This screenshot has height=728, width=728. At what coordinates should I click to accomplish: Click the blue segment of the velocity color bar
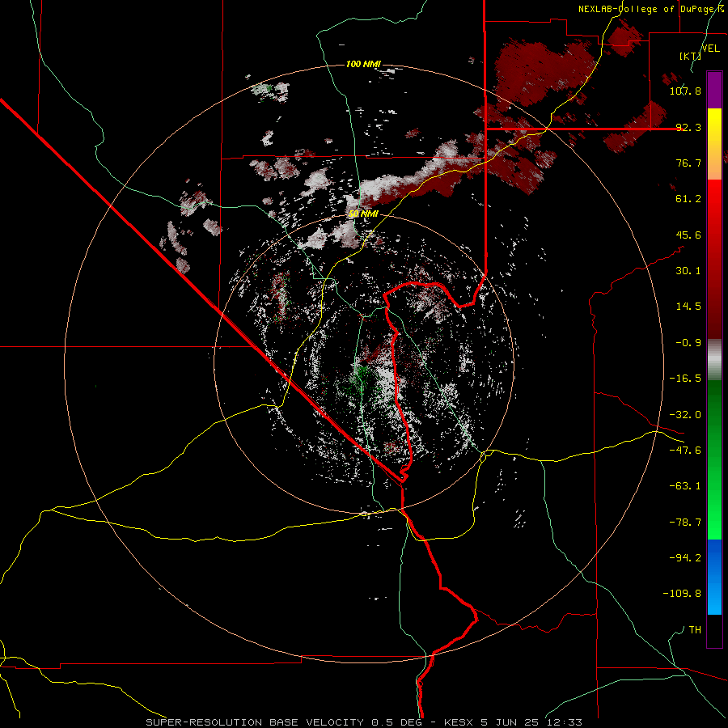tap(714, 577)
